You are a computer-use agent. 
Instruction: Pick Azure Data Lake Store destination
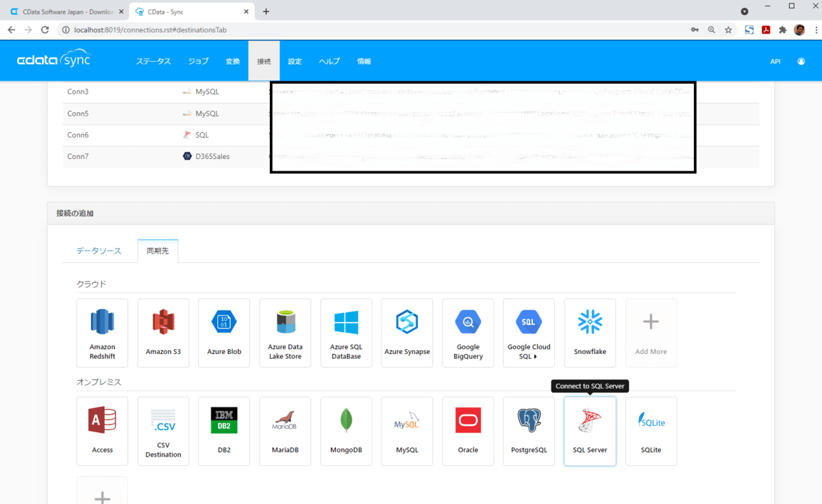[285, 333]
